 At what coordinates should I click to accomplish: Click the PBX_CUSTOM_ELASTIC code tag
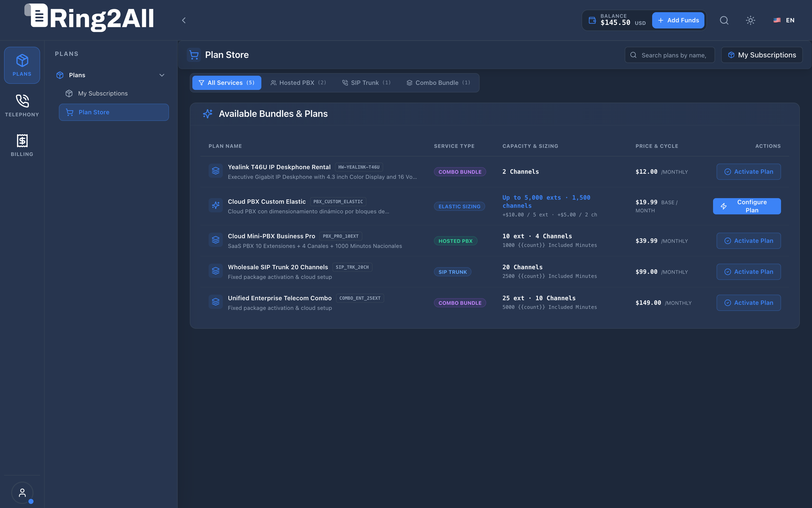tap(338, 202)
